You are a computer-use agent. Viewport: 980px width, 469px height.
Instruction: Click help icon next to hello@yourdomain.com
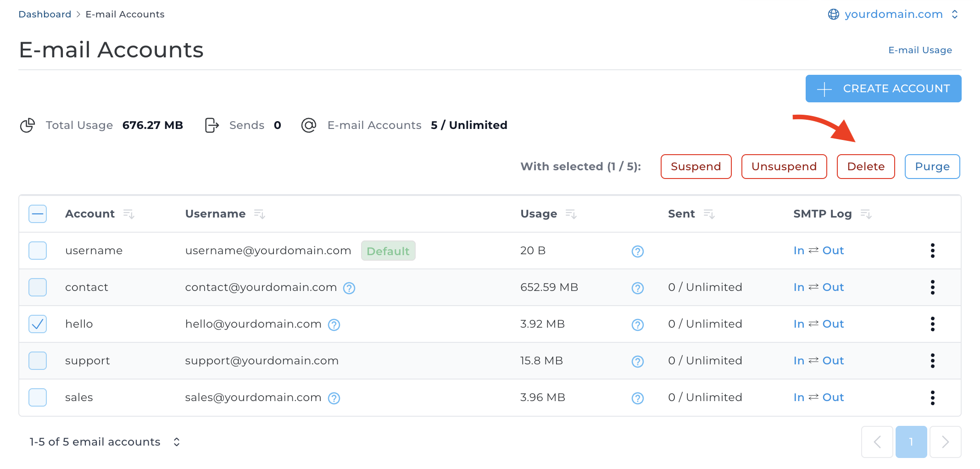pyautogui.click(x=334, y=325)
